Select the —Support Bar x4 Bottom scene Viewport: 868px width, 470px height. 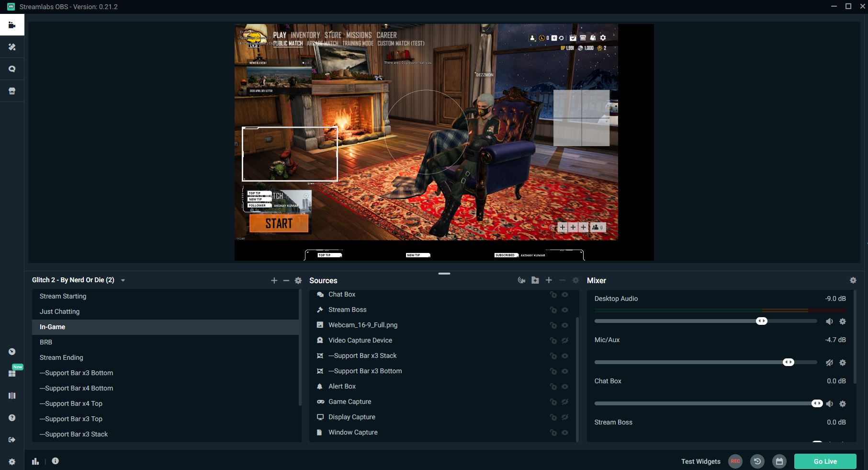coord(165,388)
